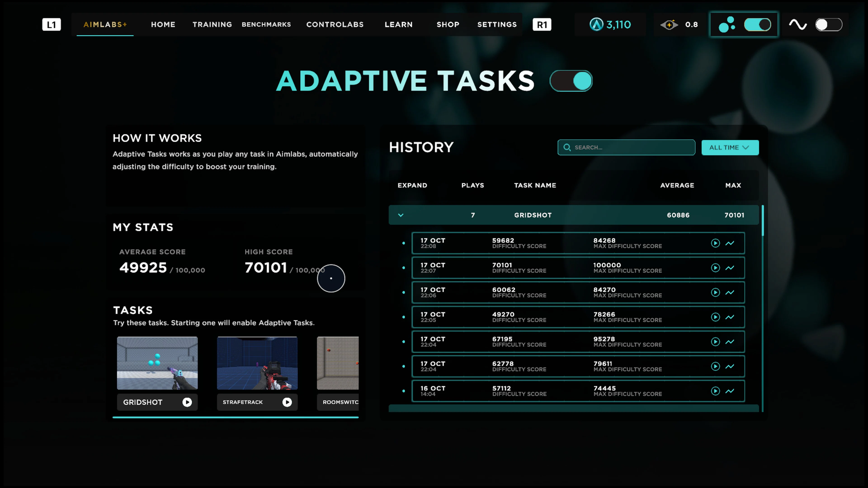Disable the Adaptive Tasks toggle
Image resolution: width=868 pixels, height=488 pixels.
(x=571, y=81)
